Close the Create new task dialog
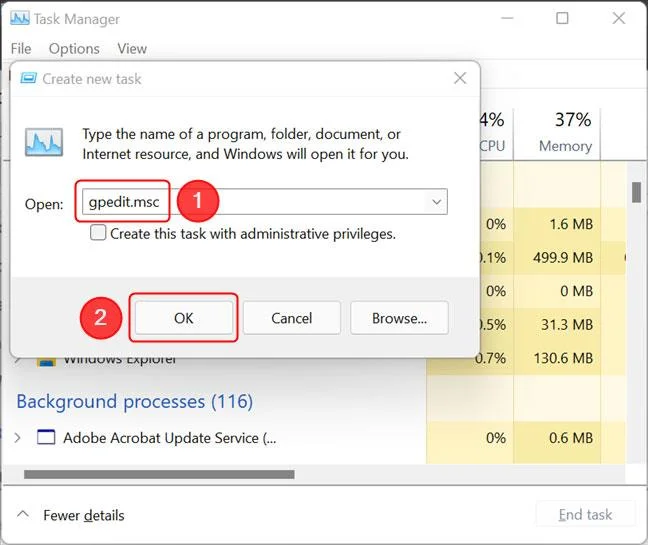Viewport: 648px width, 545px height. (460, 78)
